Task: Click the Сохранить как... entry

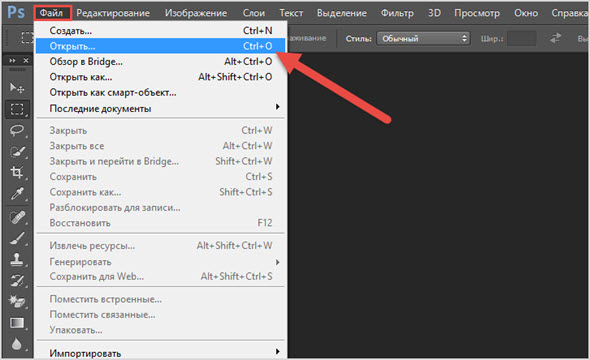Action: (x=160, y=192)
